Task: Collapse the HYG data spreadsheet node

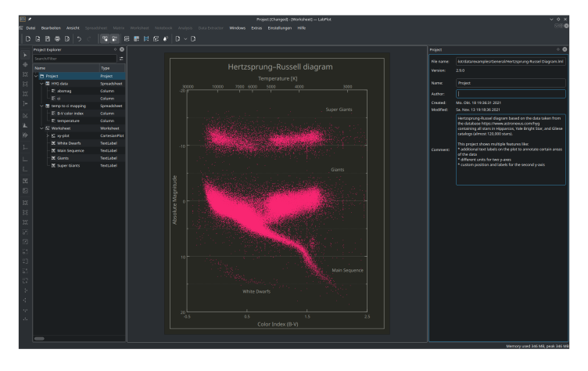Action: tap(43, 83)
